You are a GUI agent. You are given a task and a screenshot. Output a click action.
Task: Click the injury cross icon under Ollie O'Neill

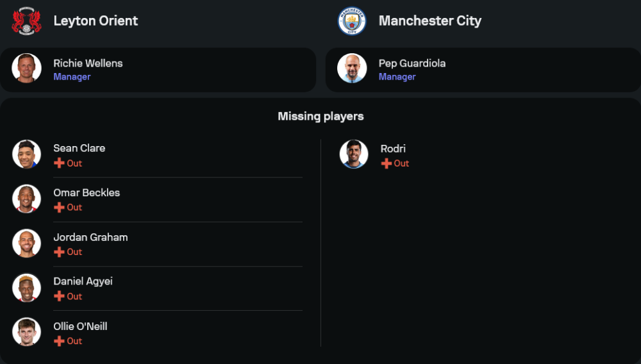click(x=59, y=341)
